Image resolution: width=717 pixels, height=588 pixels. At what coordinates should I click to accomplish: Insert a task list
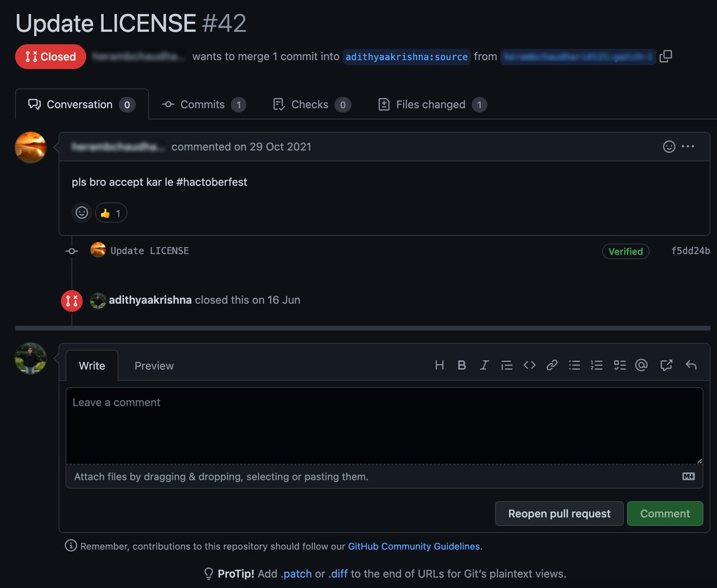(x=620, y=365)
